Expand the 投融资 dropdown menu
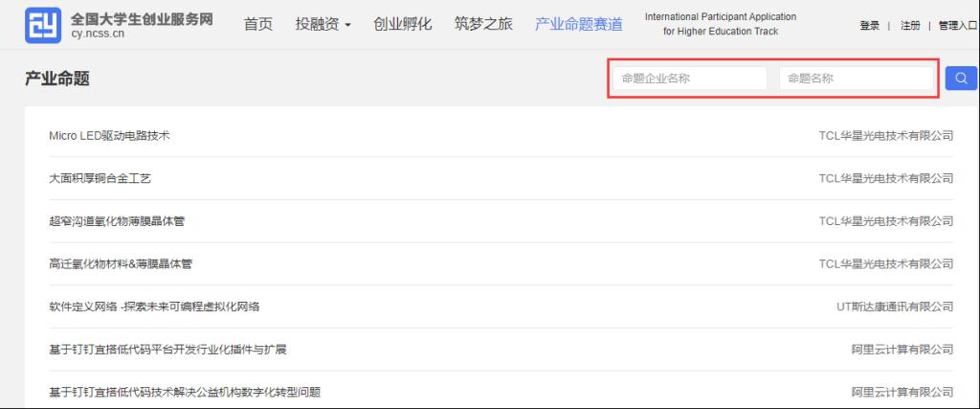This screenshot has width=980, height=409. (x=323, y=24)
